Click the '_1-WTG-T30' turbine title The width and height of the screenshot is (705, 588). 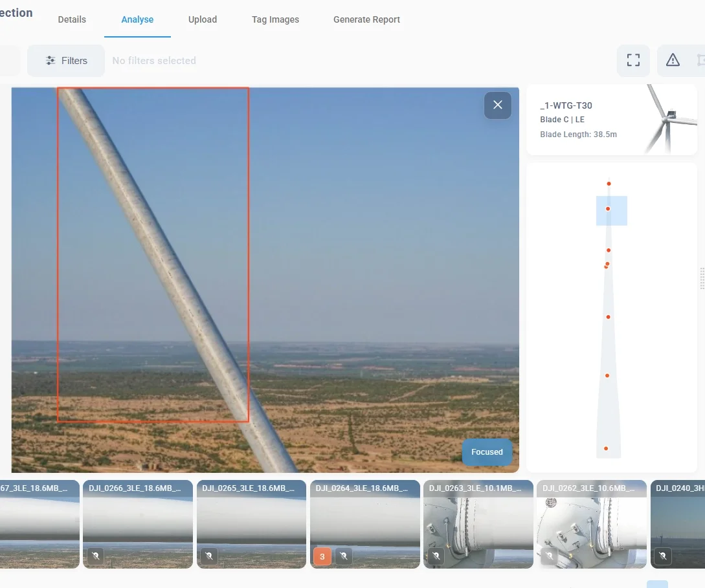(x=566, y=105)
